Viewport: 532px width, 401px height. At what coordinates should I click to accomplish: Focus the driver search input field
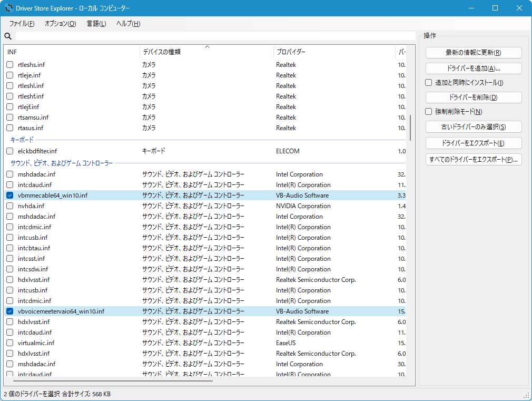[215, 36]
